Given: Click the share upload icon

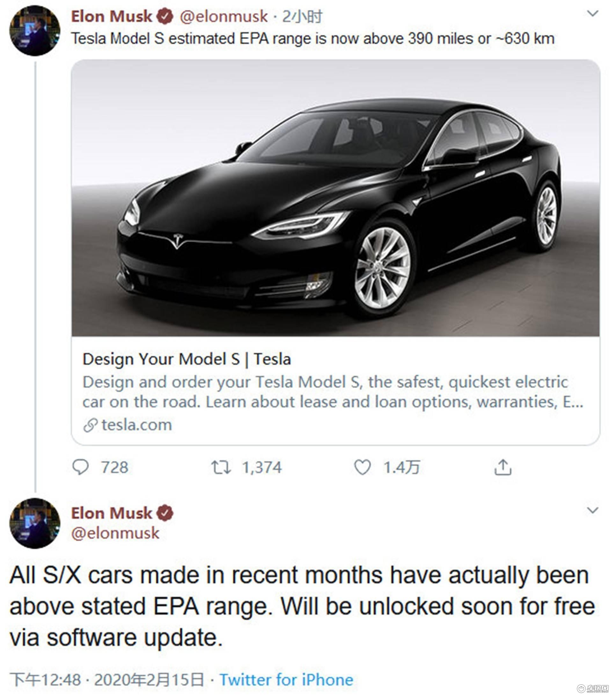Looking at the screenshot, I should (503, 467).
